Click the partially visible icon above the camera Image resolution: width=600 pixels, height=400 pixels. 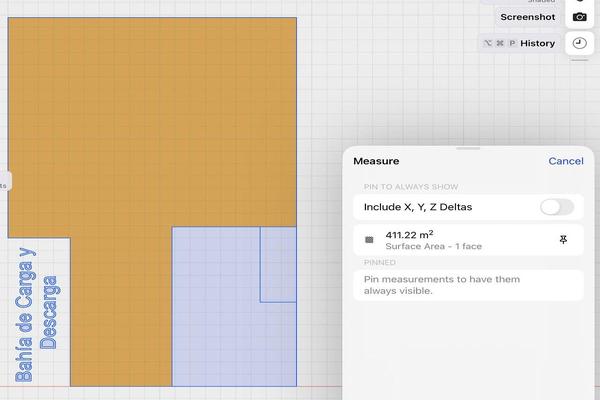point(579,1)
